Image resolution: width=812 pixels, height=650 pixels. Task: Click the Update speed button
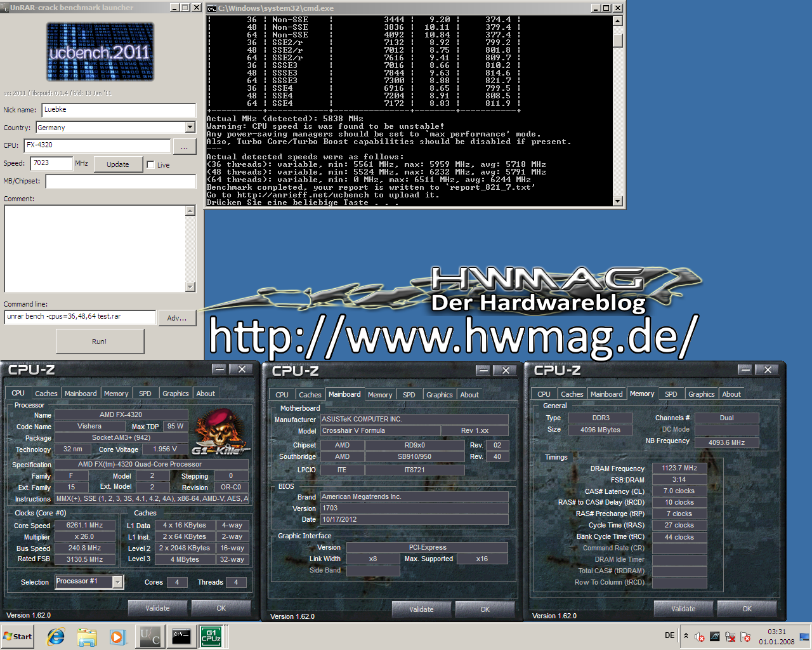[x=117, y=164]
